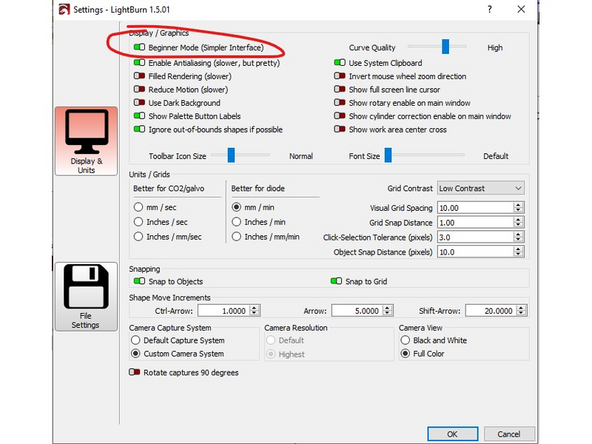Image resolution: width=592 pixels, height=444 pixels.
Task: Select Inches / sec units
Action: tap(138, 222)
